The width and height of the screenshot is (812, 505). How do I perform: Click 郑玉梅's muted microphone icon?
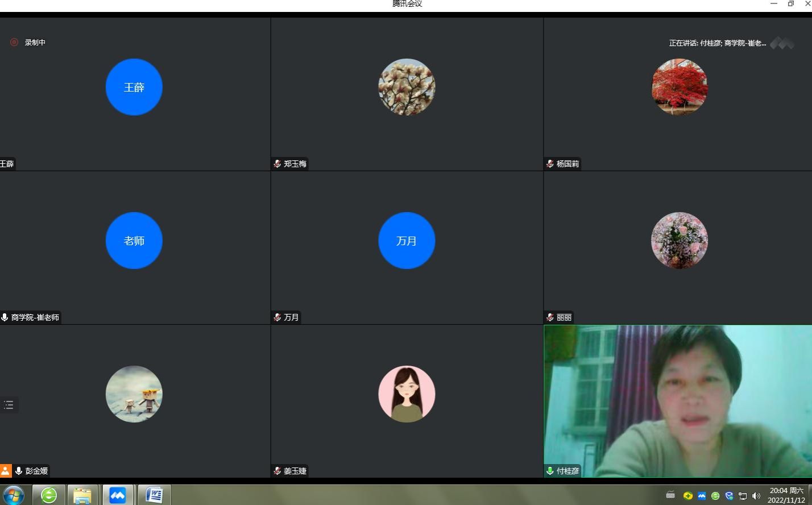click(277, 164)
